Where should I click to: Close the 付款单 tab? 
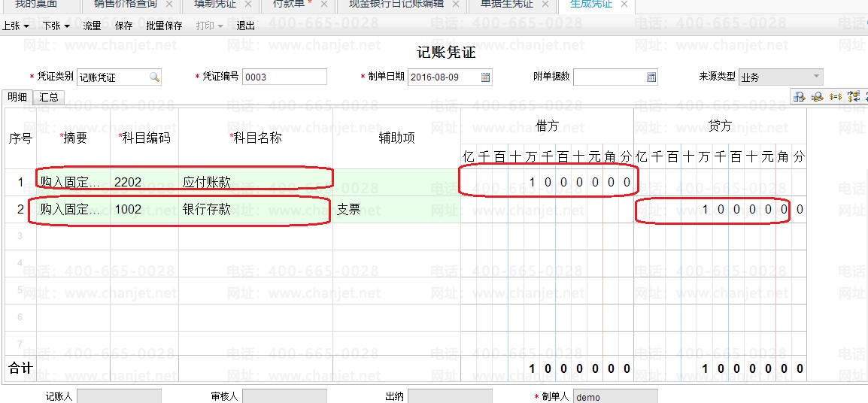324,5
